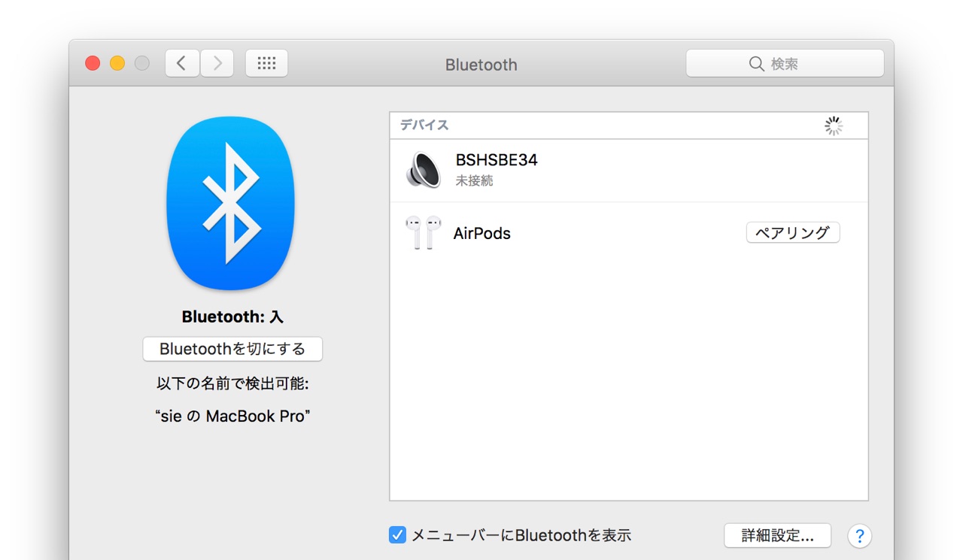Select the AirPods device name
963x560 pixels.
pyautogui.click(x=481, y=234)
